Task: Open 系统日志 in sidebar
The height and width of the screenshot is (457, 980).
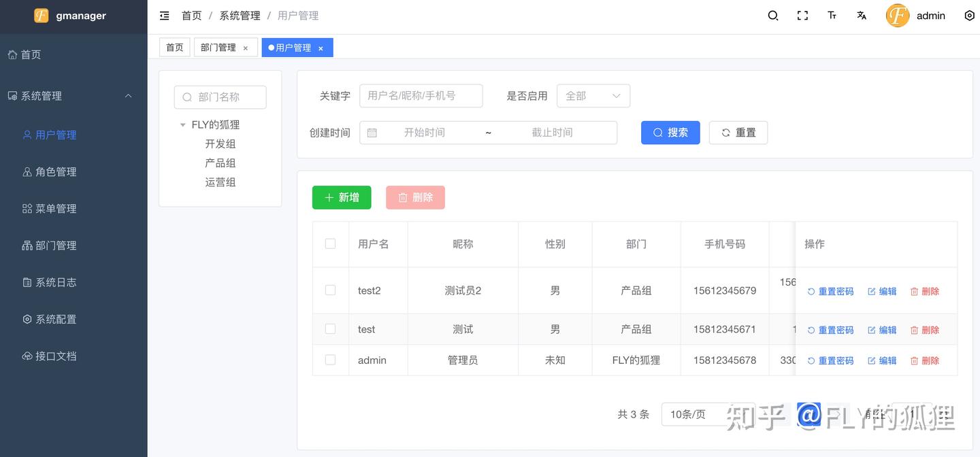Action: [73, 282]
